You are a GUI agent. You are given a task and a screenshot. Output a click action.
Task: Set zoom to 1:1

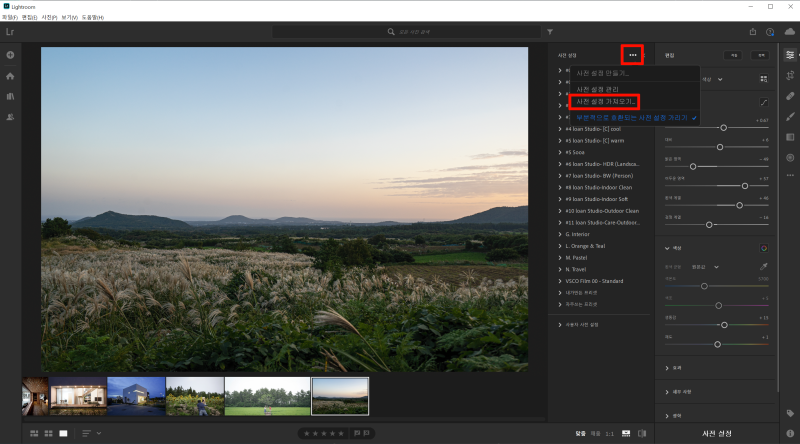[x=610, y=433]
